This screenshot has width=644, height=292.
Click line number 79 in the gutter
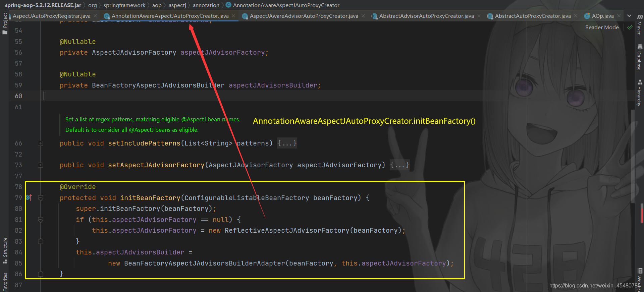click(x=18, y=198)
